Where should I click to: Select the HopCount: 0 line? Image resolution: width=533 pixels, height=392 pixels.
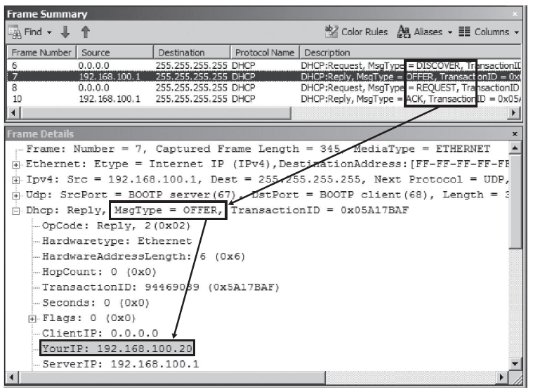click(99, 272)
